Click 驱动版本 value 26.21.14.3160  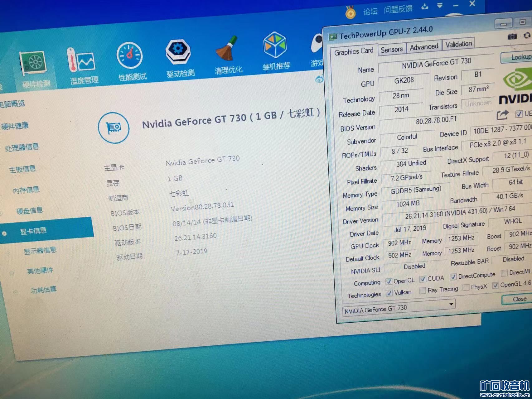pos(196,237)
